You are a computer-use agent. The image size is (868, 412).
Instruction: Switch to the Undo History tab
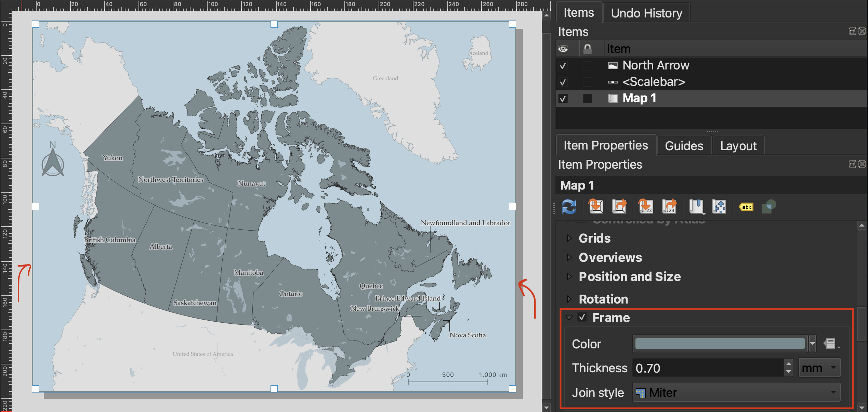click(646, 13)
